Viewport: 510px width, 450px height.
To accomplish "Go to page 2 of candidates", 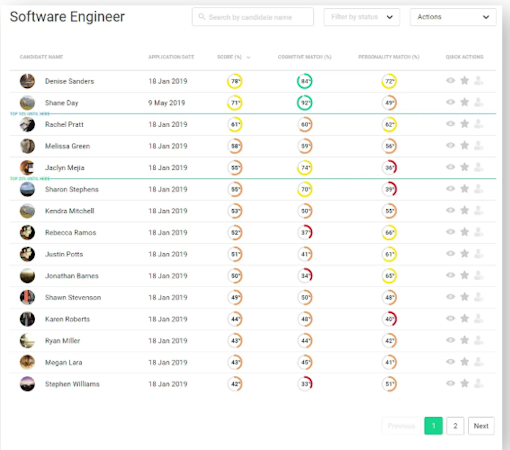I will [455, 426].
